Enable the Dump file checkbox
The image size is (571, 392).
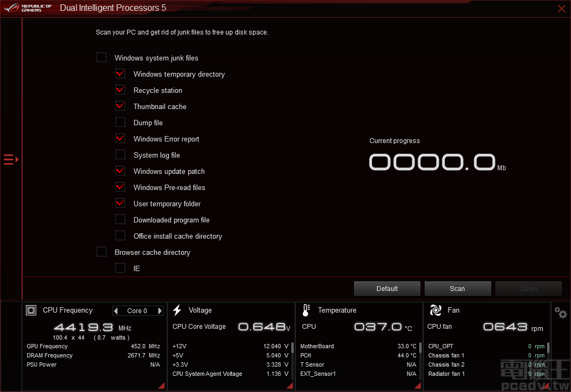pyautogui.click(x=120, y=122)
